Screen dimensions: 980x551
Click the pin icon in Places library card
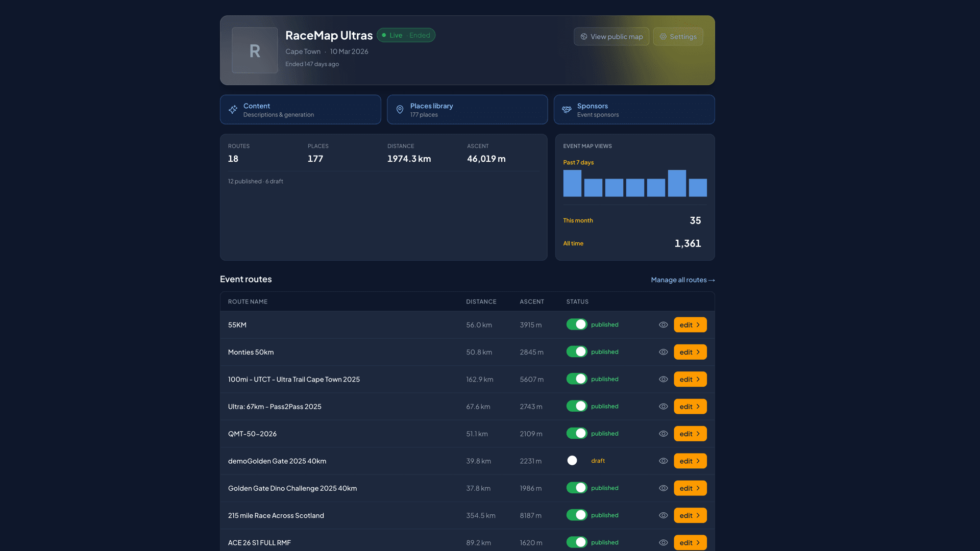click(x=400, y=110)
